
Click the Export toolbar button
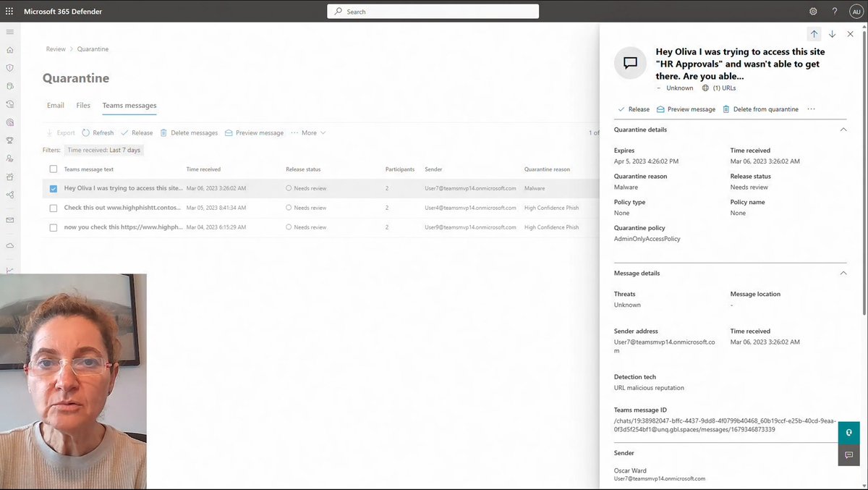61,133
